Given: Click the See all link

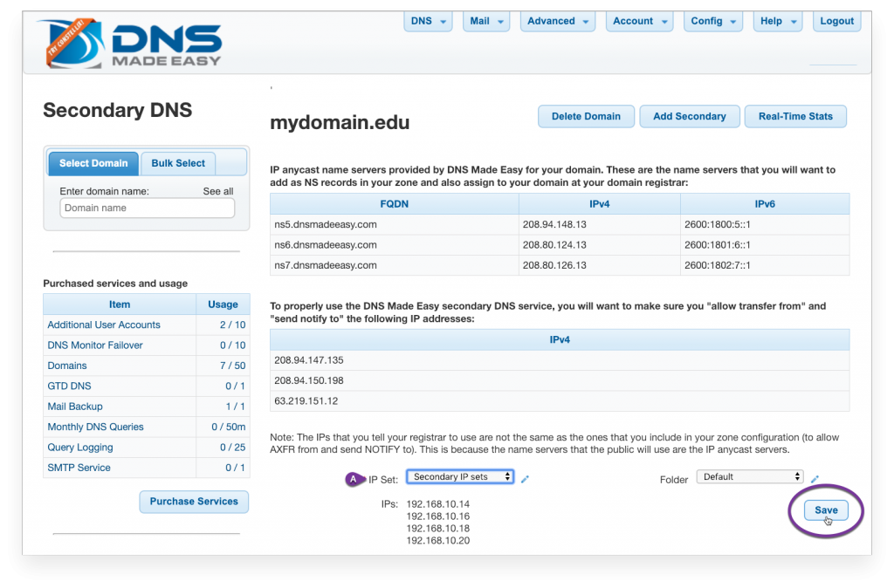Looking at the screenshot, I should point(217,191).
